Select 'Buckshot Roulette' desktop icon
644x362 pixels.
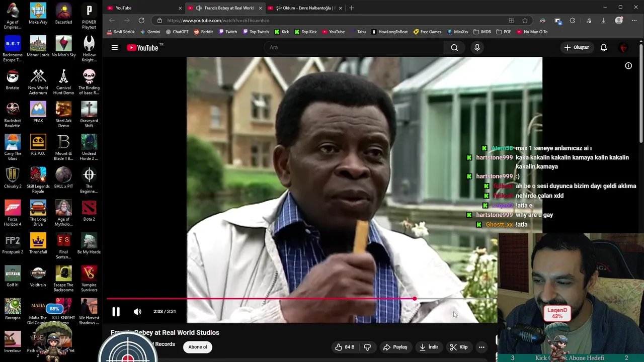13,115
